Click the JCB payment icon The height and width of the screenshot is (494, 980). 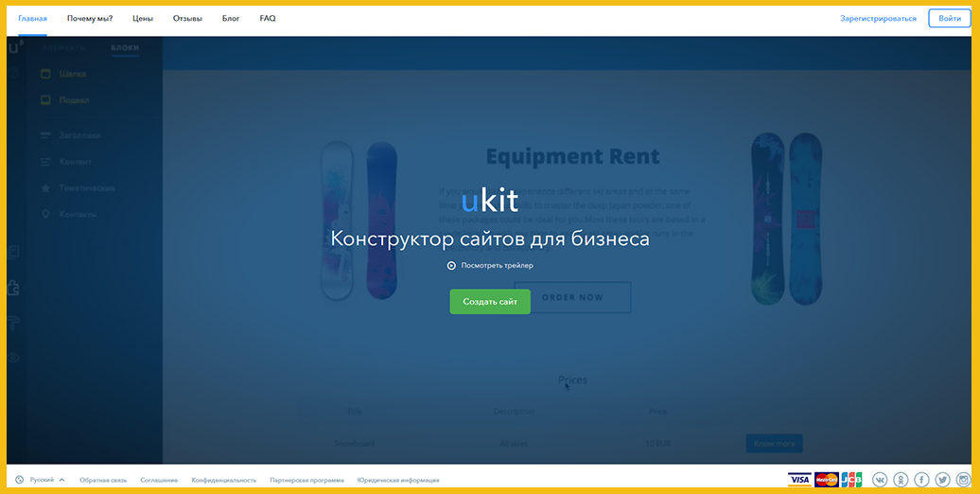(x=851, y=480)
